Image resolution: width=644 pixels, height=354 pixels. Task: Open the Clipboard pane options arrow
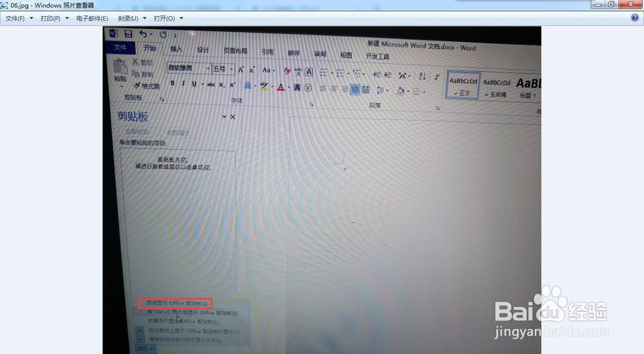tap(224, 117)
